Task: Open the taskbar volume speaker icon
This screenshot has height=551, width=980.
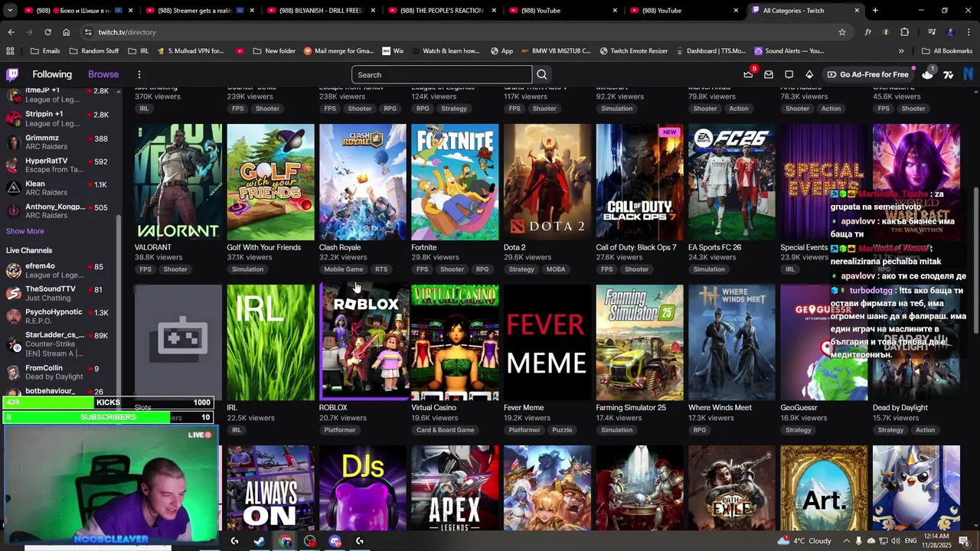Action: click(x=895, y=541)
